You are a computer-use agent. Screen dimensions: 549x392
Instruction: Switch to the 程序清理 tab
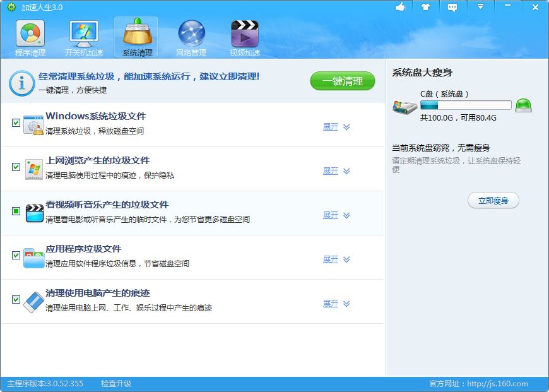[x=30, y=39]
